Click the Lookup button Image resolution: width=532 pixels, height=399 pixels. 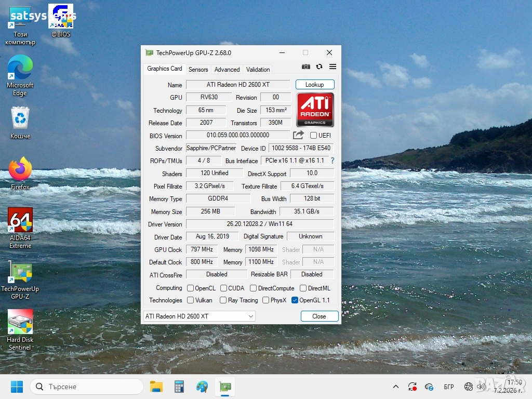[315, 85]
